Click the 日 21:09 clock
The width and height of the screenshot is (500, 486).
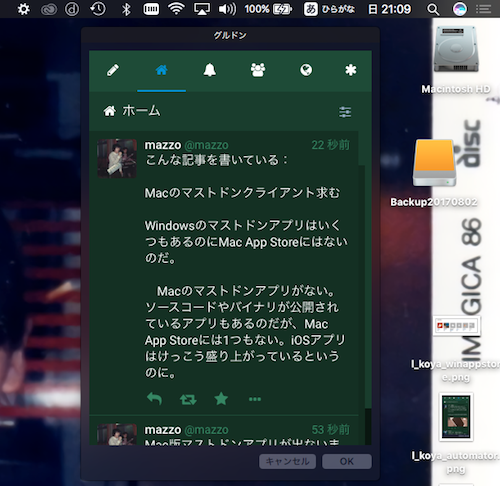coord(389,9)
